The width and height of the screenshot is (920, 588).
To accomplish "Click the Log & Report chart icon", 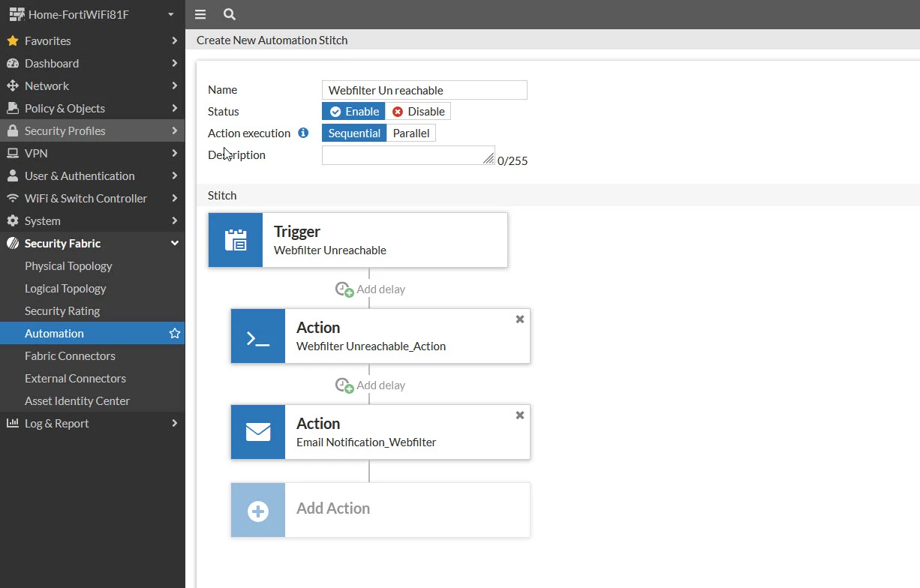I will tap(12, 423).
